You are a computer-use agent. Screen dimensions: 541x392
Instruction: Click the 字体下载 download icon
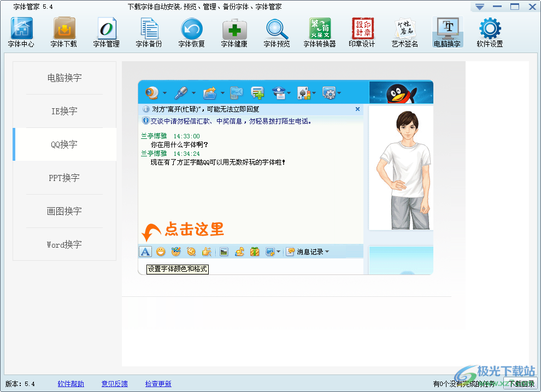(x=64, y=32)
